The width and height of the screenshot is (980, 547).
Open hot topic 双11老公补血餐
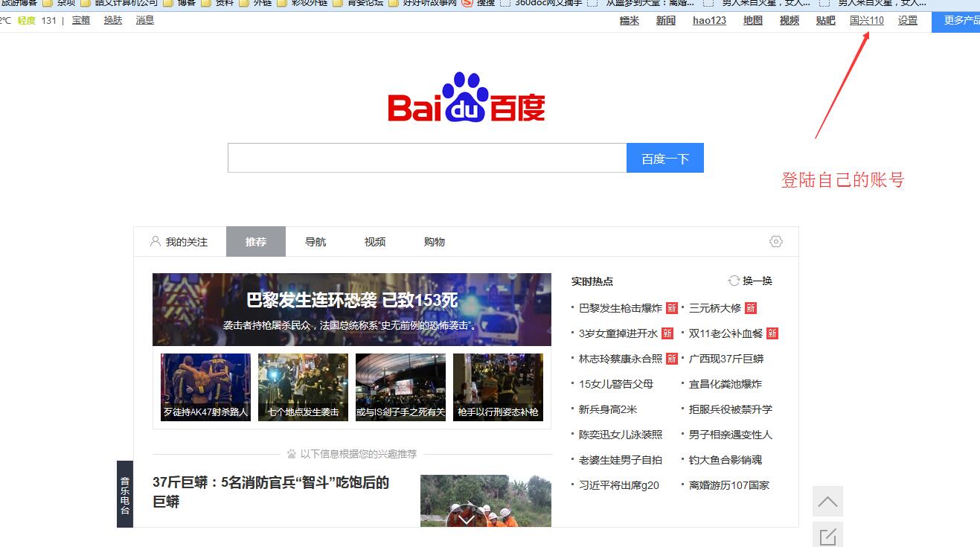tap(726, 333)
